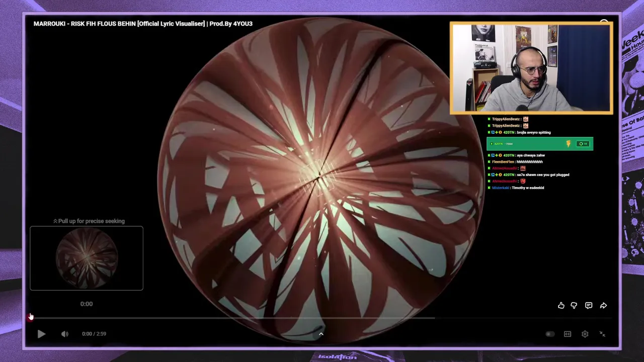
Task: Expand the upward chevron below the video
Action: 321,333
